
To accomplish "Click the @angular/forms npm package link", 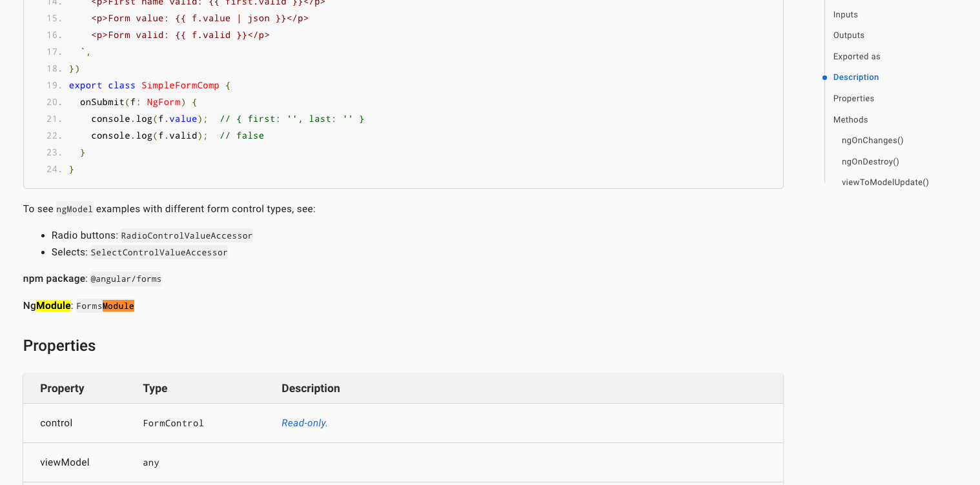I will click(126, 279).
